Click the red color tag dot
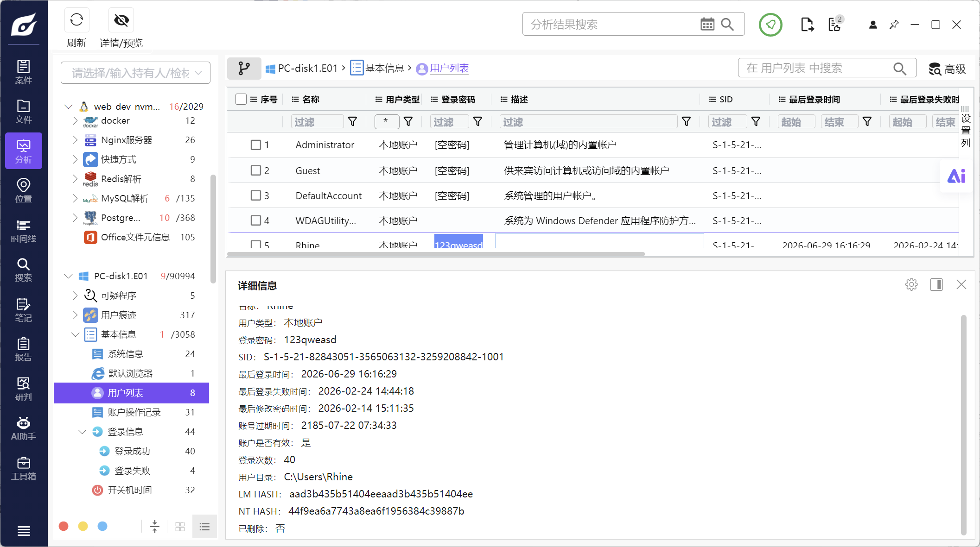The width and height of the screenshot is (980, 547). tap(64, 526)
